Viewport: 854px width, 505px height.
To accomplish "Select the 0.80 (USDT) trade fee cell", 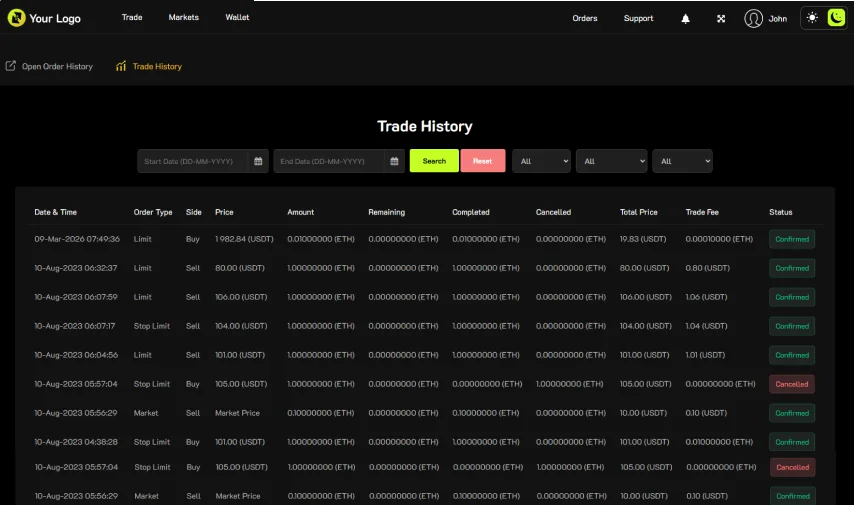I will pos(707,268).
